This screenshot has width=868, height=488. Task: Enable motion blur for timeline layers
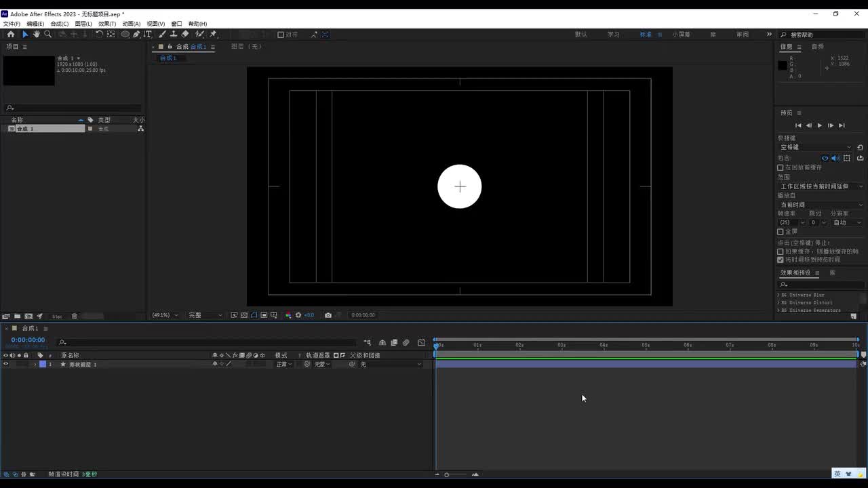pyautogui.click(x=406, y=342)
